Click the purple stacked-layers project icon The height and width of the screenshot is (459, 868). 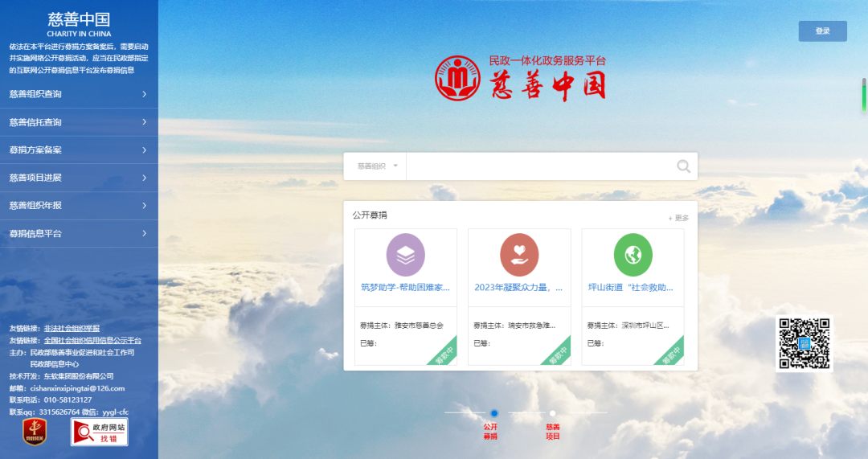(406, 255)
